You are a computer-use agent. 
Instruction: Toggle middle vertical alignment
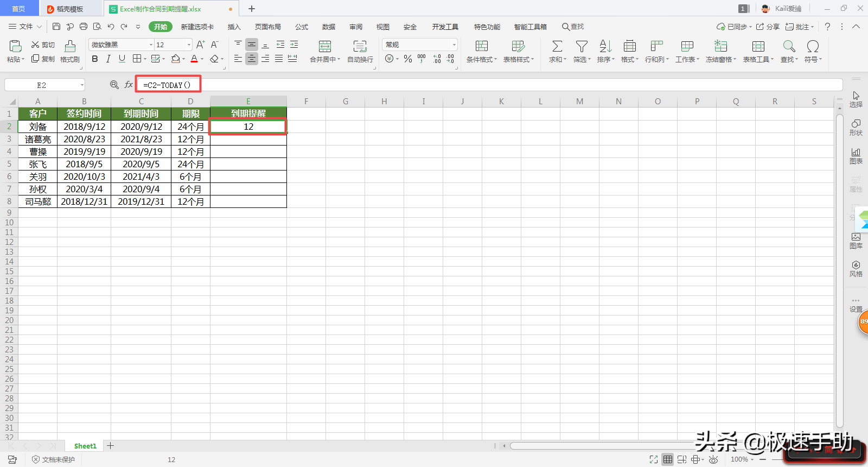[252, 45]
